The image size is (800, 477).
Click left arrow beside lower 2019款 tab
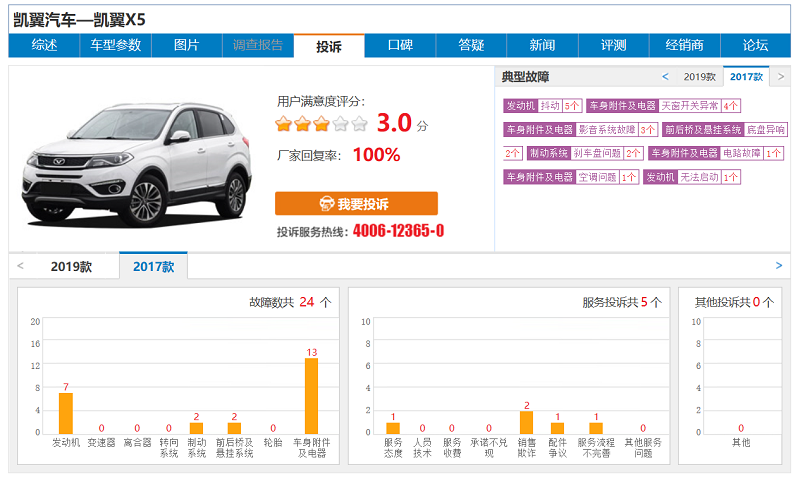pyautogui.click(x=20, y=266)
